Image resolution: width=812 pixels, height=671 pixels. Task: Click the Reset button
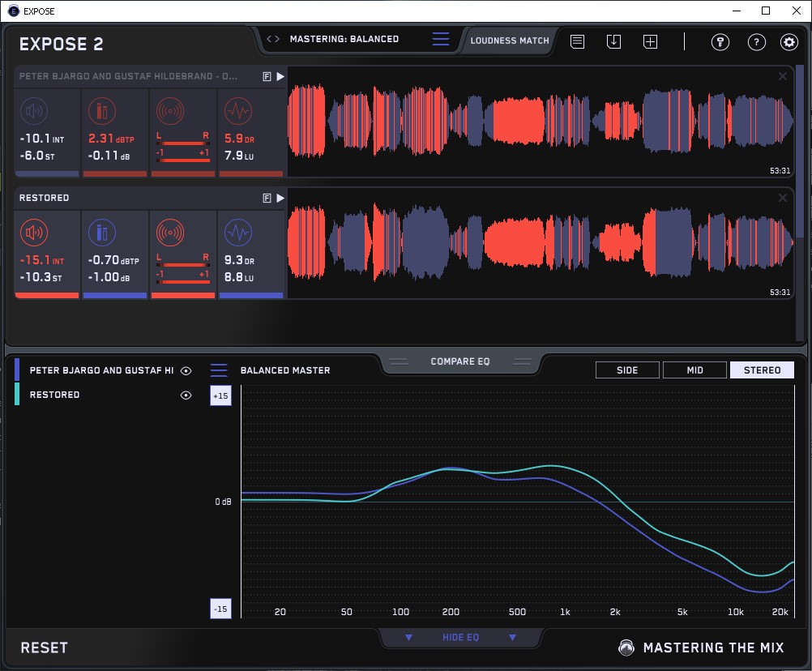pos(44,647)
